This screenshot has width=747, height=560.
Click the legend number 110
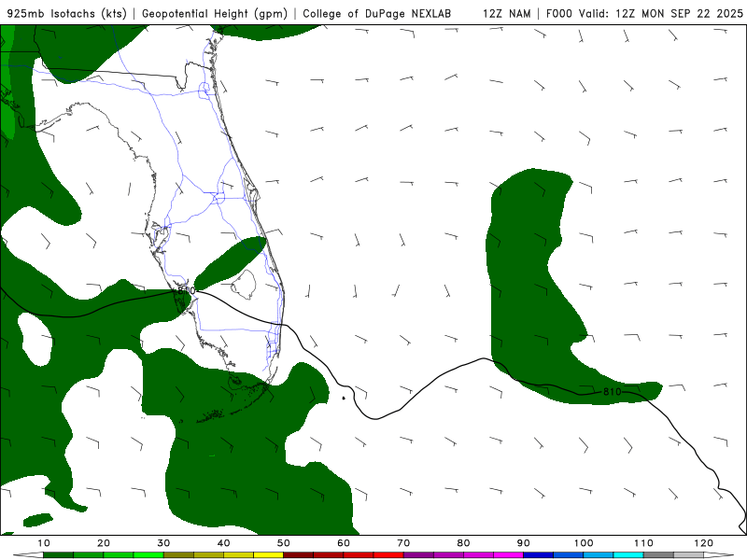pyautogui.click(x=643, y=543)
